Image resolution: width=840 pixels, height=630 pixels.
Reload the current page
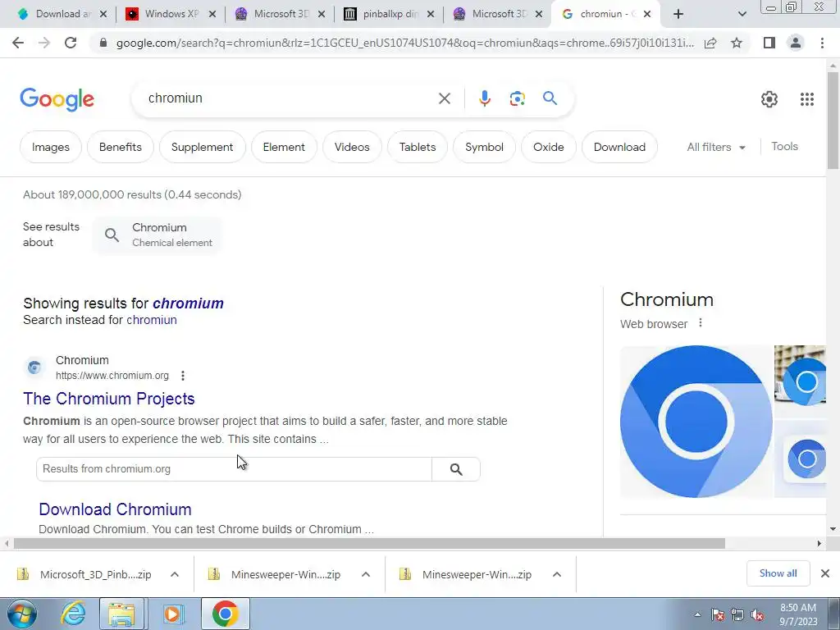[71, 43]
